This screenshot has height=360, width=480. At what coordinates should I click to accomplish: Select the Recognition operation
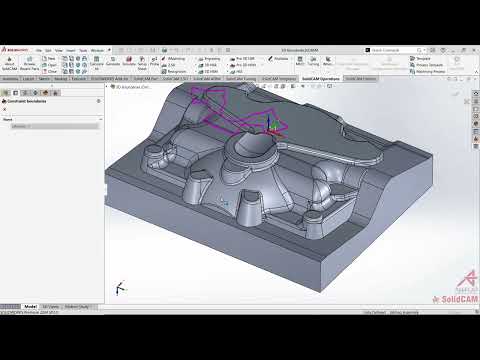174,71
